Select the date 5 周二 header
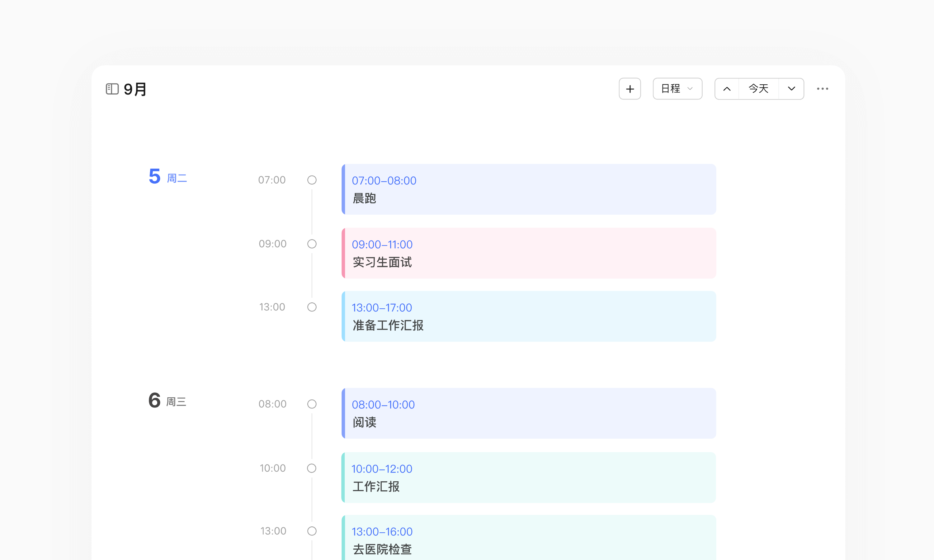This screenshot has height=560, width=934. tap(167, 177)
